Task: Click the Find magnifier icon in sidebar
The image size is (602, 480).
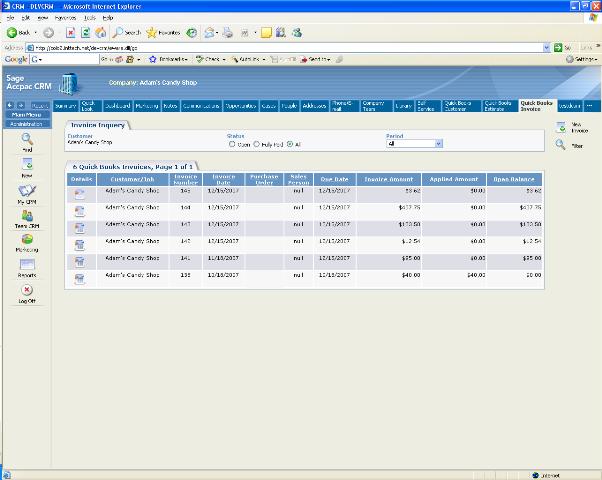Action: [x=27, y=140]
